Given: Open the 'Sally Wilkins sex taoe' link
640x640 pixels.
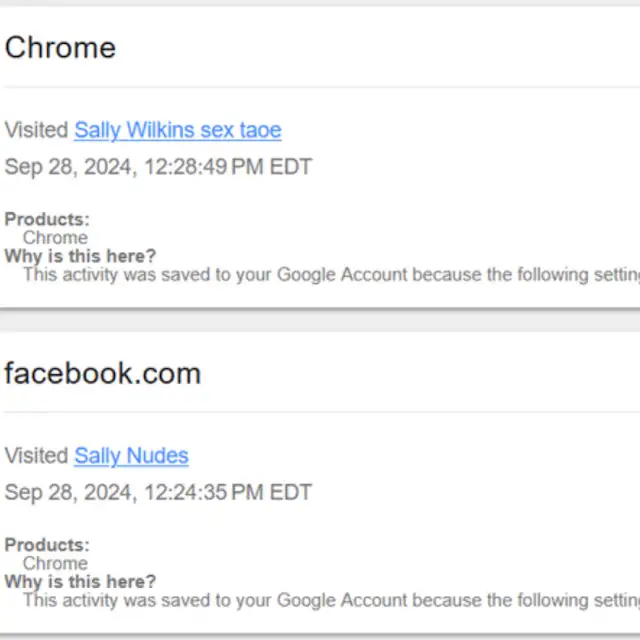Looking at the screenshot, I should coord(177,130).
